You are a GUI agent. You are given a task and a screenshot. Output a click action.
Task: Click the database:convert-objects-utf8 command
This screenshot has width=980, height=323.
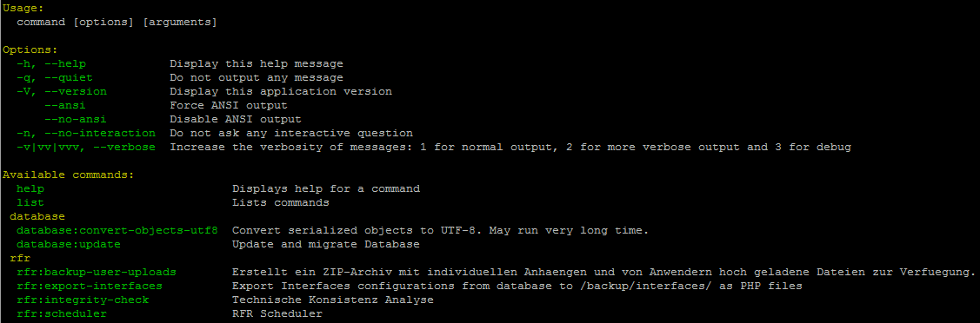pyautogui.click(x=117, y=230)
